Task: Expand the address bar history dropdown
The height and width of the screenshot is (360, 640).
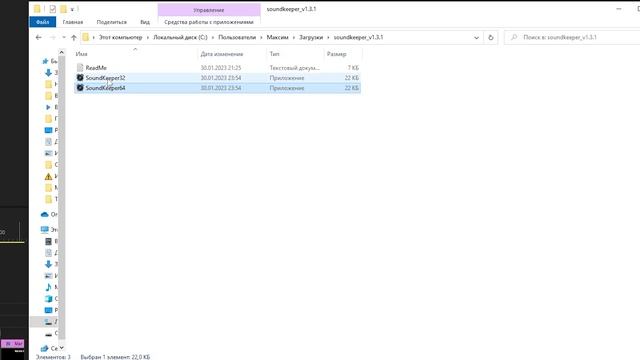Action: pos(476,38)
